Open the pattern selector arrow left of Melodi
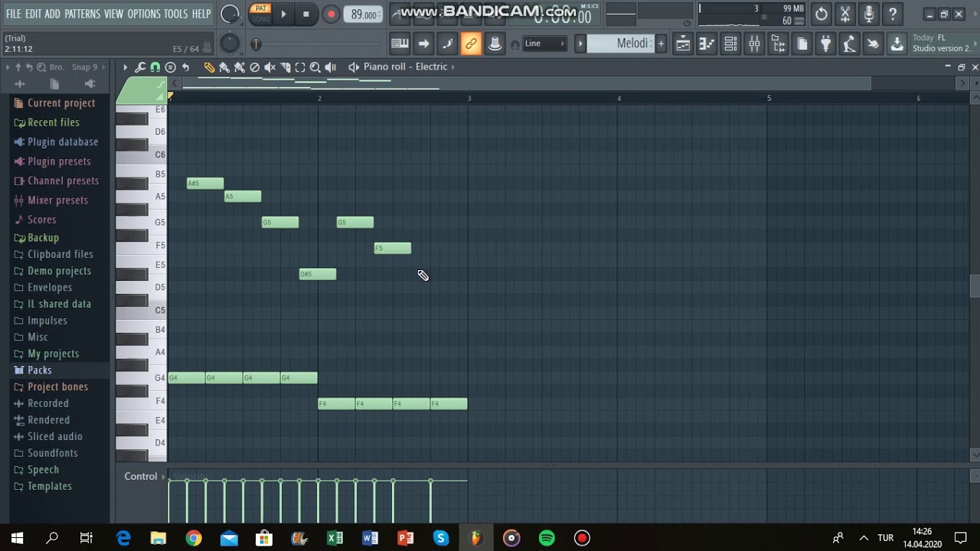This screenshot has width=980, height=551. click(x=580, y=44)
